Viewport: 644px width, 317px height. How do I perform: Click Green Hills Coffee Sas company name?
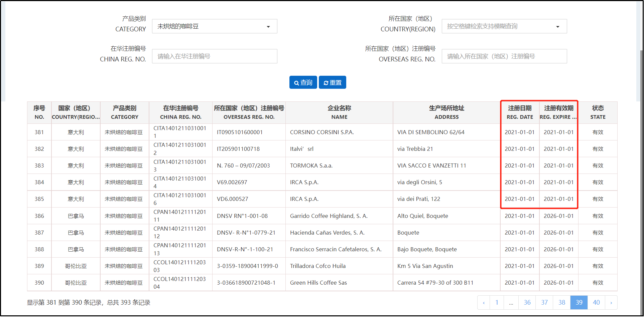318,283
